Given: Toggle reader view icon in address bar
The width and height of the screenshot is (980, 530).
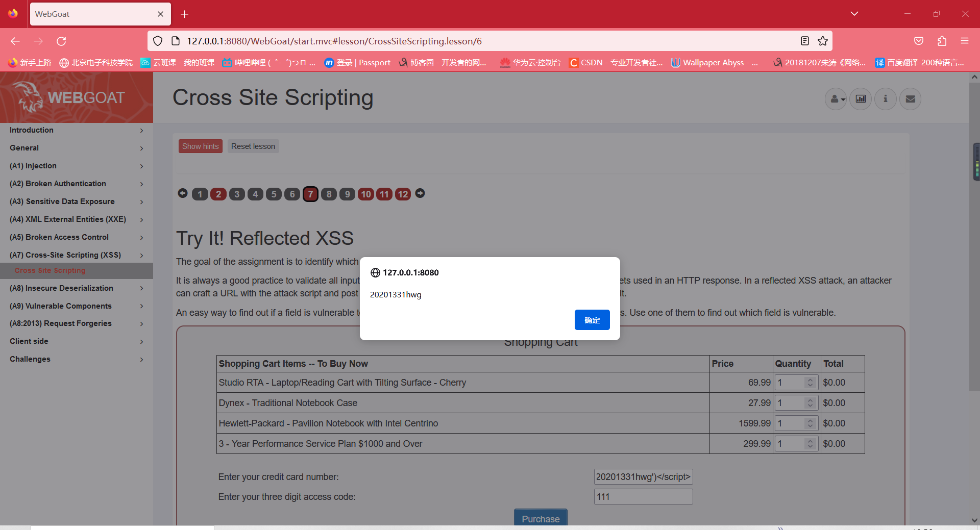Looking at the screenshot, I should 805,41.
